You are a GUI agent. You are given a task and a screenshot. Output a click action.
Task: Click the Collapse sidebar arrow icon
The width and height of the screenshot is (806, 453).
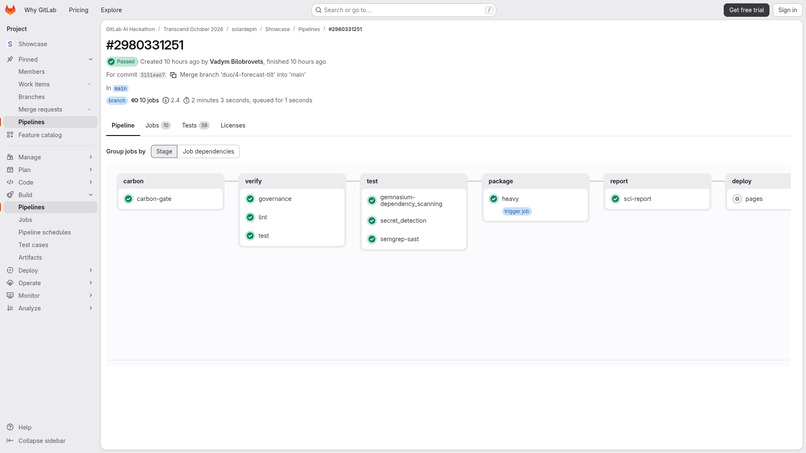click(x=10, y=441)
